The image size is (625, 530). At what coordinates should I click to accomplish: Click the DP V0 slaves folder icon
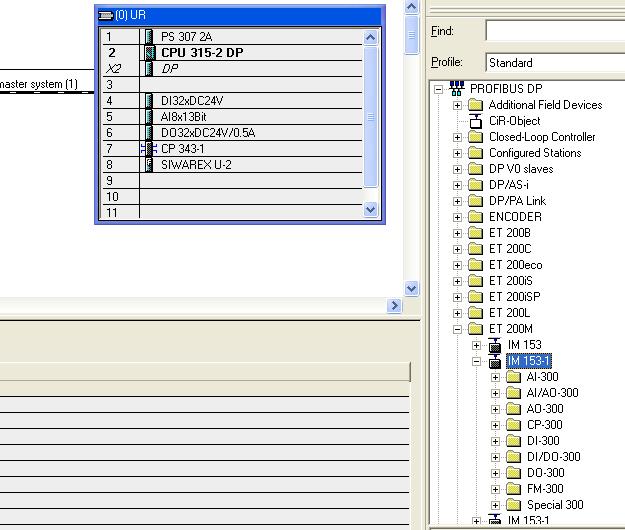pos(475,169)
